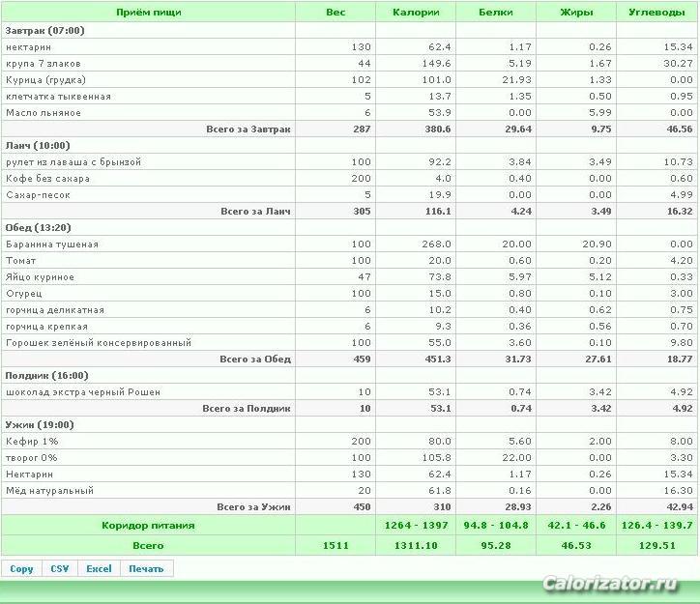700x604 pixels.
Task: Sort by Жиры column header
Action: point(576,12)
